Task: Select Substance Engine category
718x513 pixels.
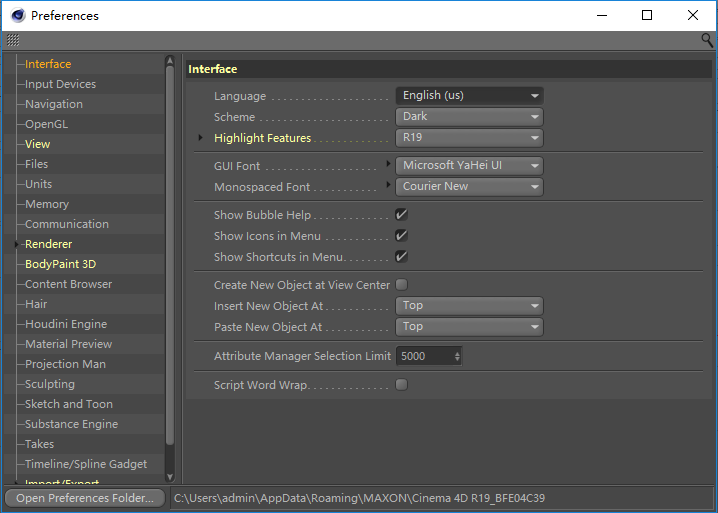Action: pyautogui.click(x=71, y=424)
